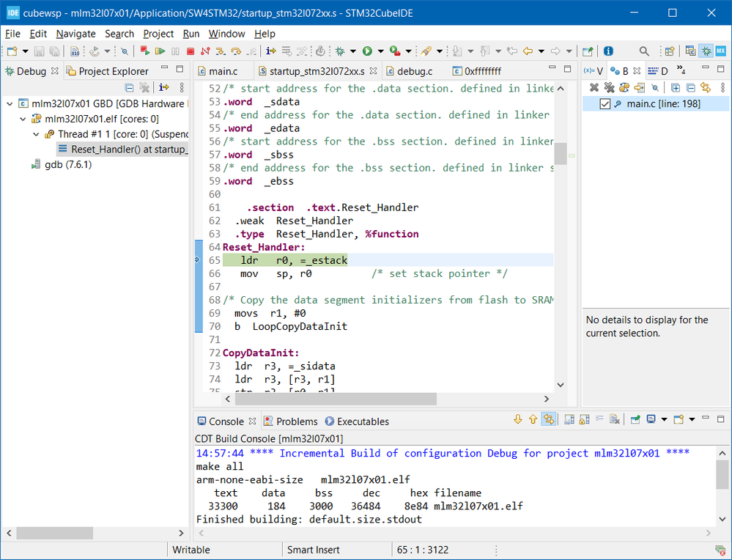The height and width of the screenshot is (560, 732).
Task: Toggle Pin Console icon
Action: tap(635, 419)
